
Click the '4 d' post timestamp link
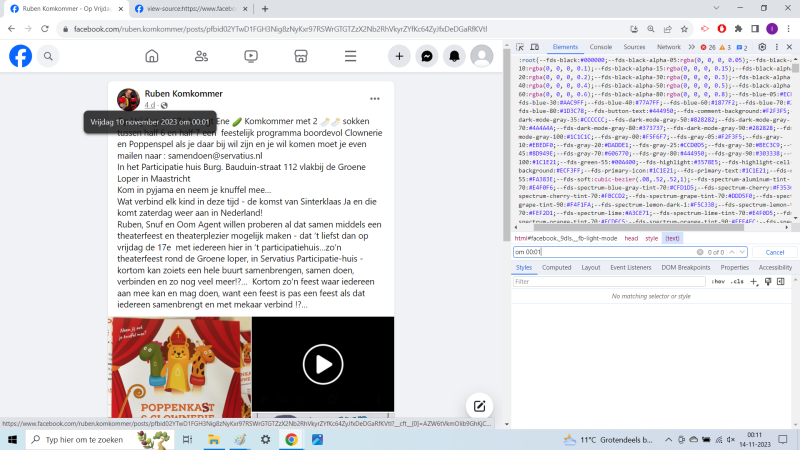(x=149, y=105)
